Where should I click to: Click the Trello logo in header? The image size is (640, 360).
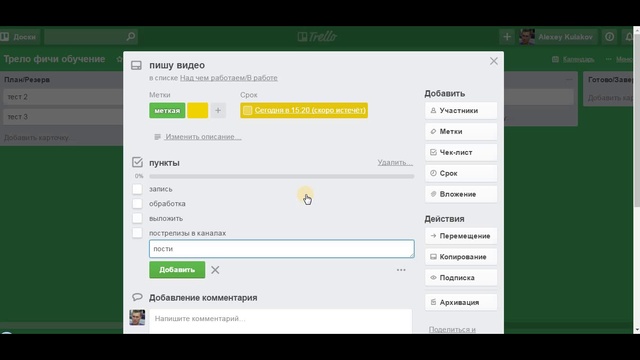[x=317, y=37]
